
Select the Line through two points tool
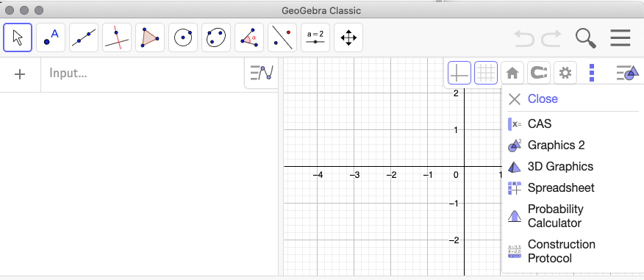pyautogui.click(x=84, y=37)
